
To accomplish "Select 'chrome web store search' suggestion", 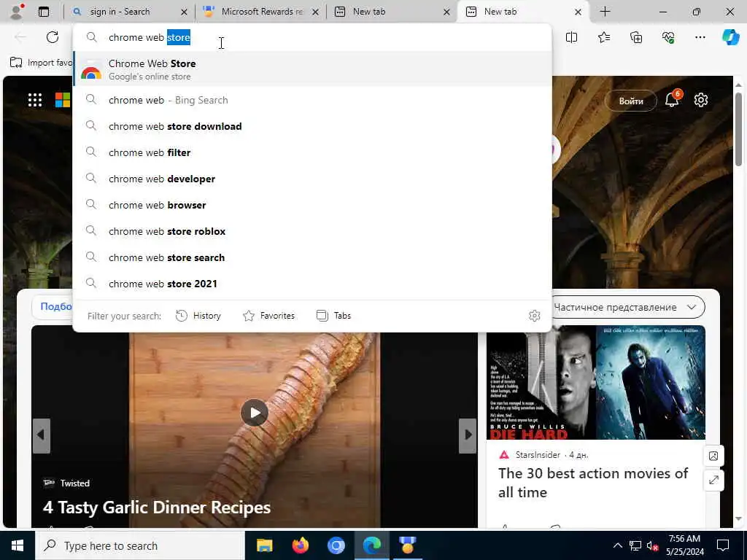I will [x=312, y=257].
